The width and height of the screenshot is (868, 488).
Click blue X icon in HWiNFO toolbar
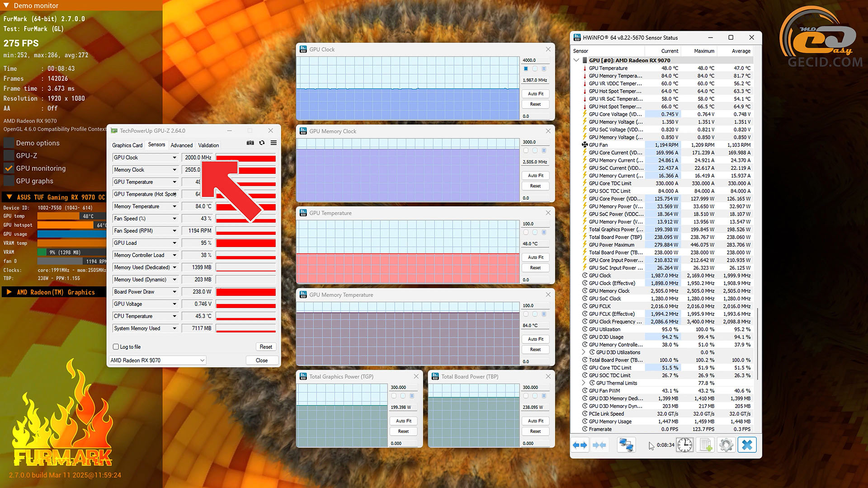pyautogui.click(x=747, y=445)
